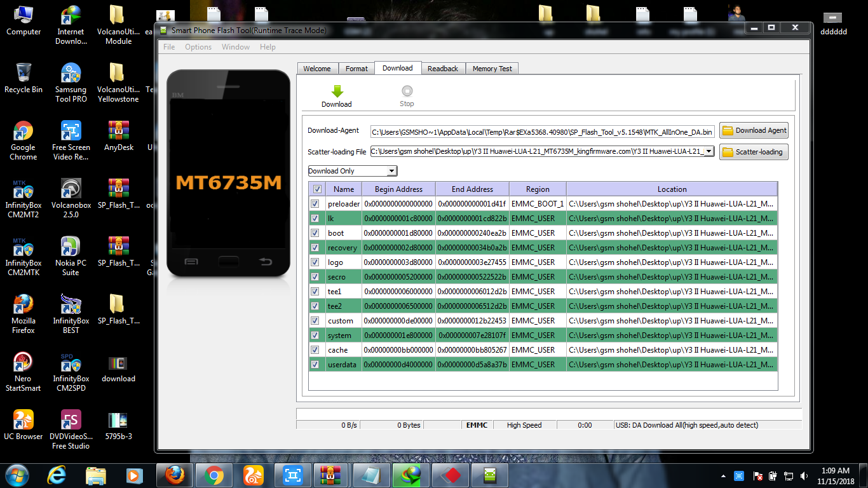The image size is (868, 488).
Task: Uncheck the logo partition checkbox
Action: [x=315, y=262]
